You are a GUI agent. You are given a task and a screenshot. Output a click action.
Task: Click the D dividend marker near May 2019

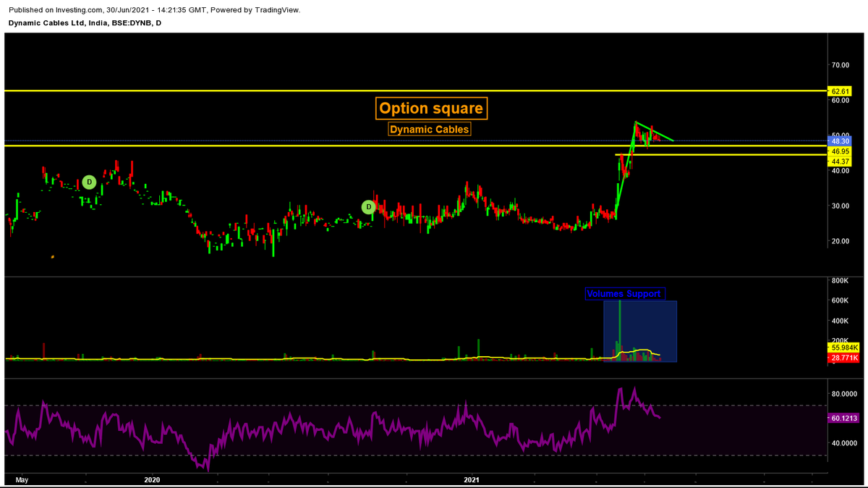coord(88,182)
